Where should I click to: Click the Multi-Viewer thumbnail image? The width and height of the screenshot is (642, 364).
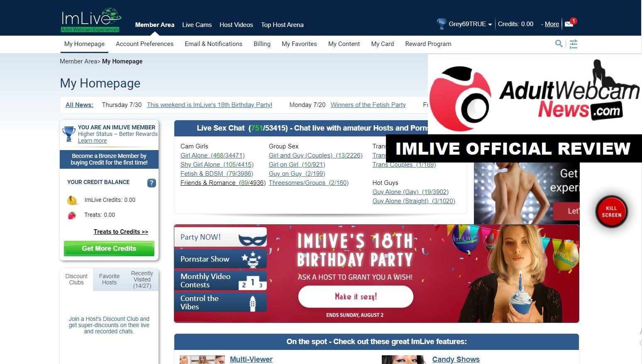(x=202, y=359)
